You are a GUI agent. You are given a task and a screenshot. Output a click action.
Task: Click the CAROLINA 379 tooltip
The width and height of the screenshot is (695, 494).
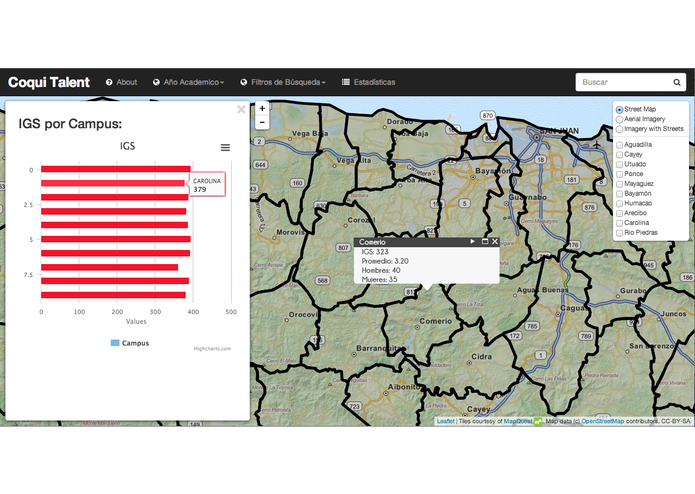pos(207,185)
